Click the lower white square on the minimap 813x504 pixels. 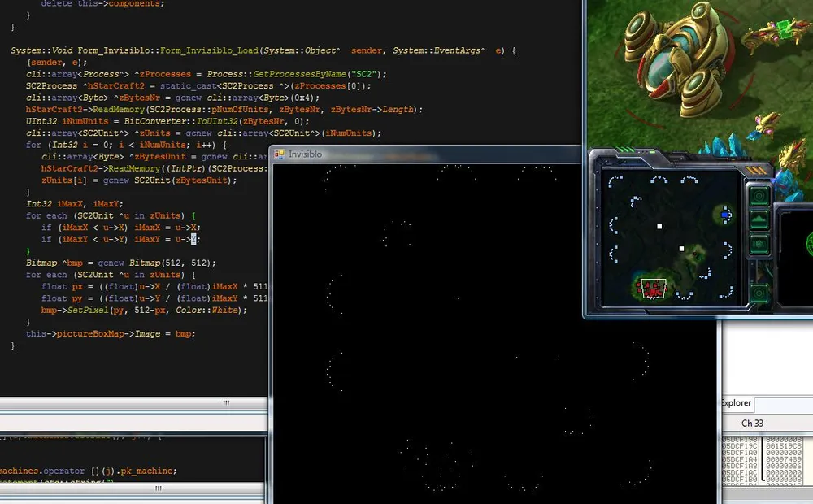[681, 249]
